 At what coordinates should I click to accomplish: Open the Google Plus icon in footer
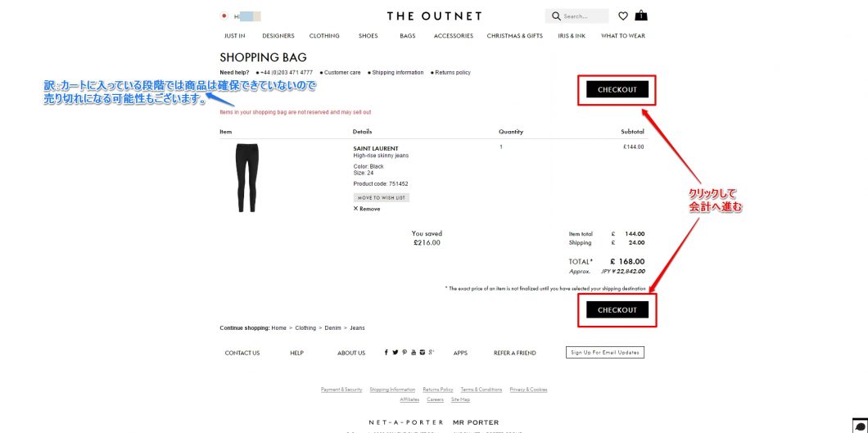[x=432, y=352]
